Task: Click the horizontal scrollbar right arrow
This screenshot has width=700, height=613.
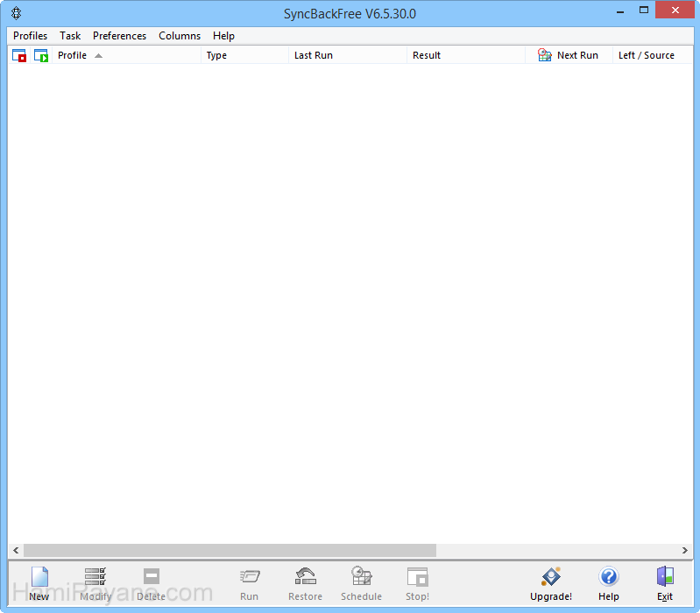Action: pyautogui.click(x=685, y=551)
